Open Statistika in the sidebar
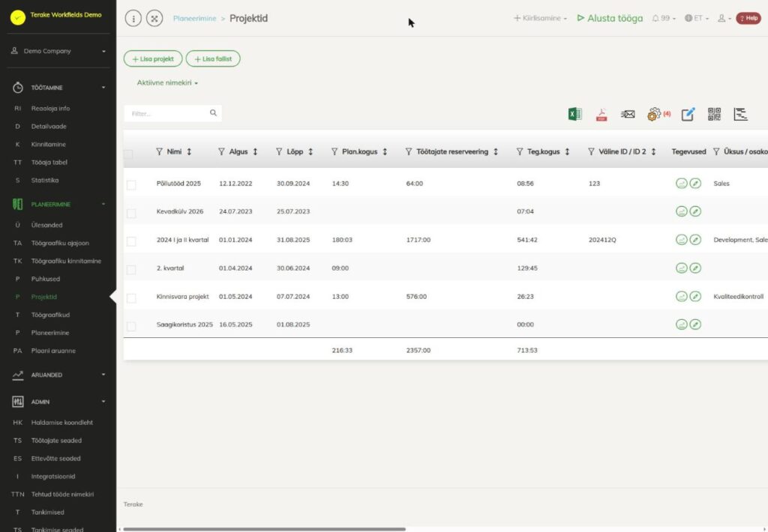Image resolution: width=768 pixels, height=532 pixels. tap(45, 180)
